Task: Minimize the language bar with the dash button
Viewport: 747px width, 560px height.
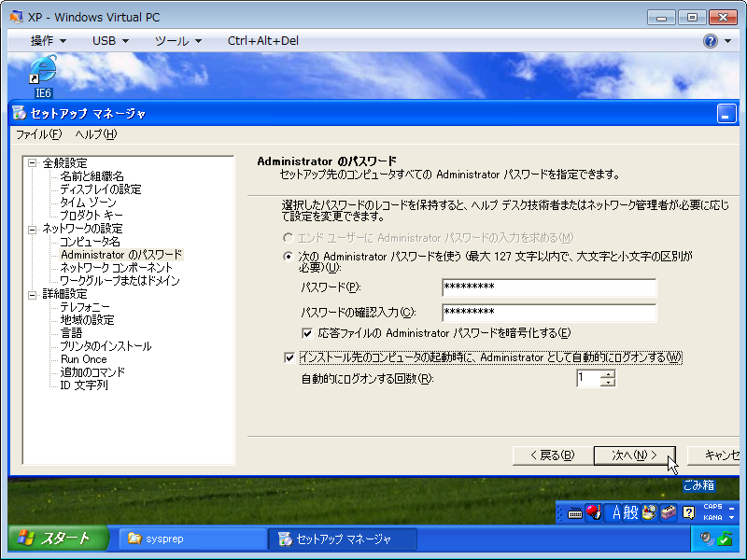Action: [x=732, y=508]
